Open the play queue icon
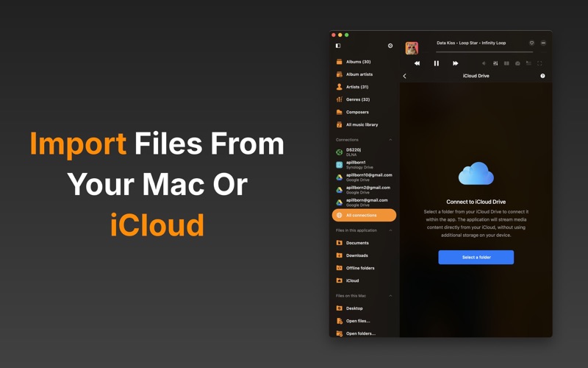 (x=528, y=63)
